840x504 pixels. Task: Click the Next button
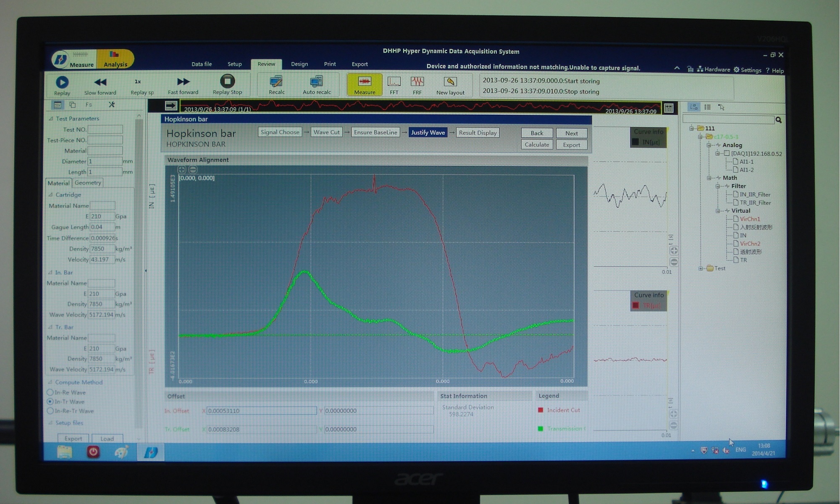point(571,133)
